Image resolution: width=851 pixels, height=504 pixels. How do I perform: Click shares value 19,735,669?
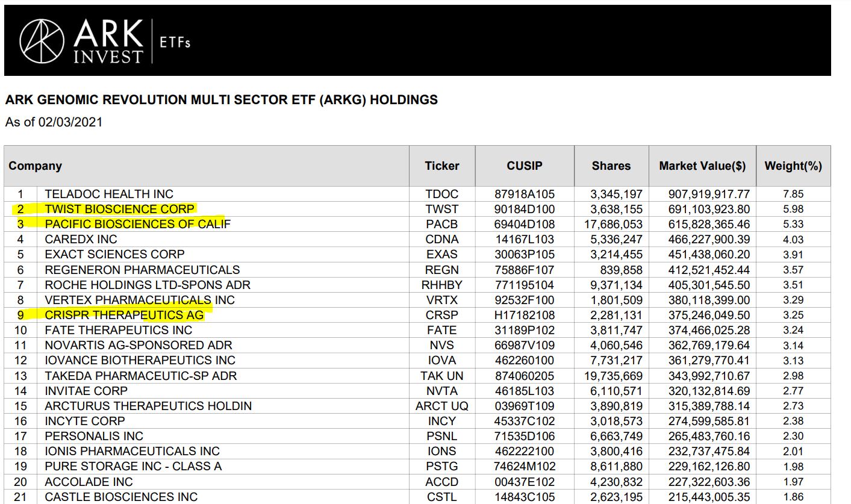(612, 376)
